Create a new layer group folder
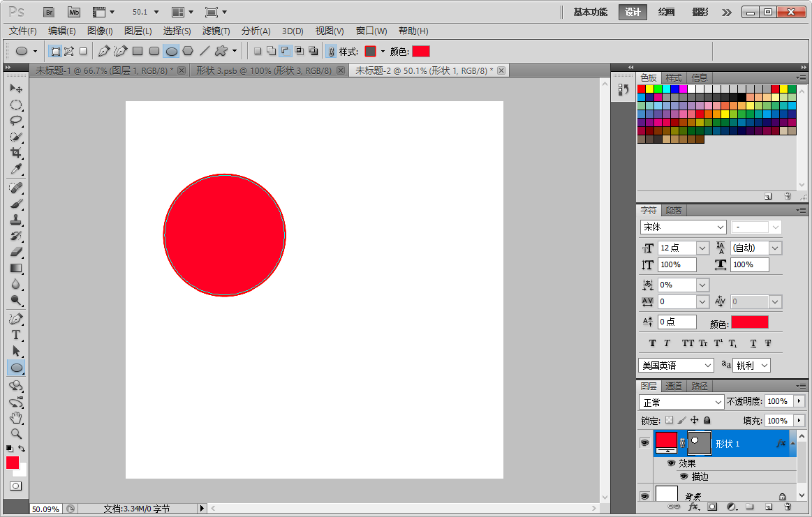The height and width of the screenshot is (517, 812). (750, 507)
